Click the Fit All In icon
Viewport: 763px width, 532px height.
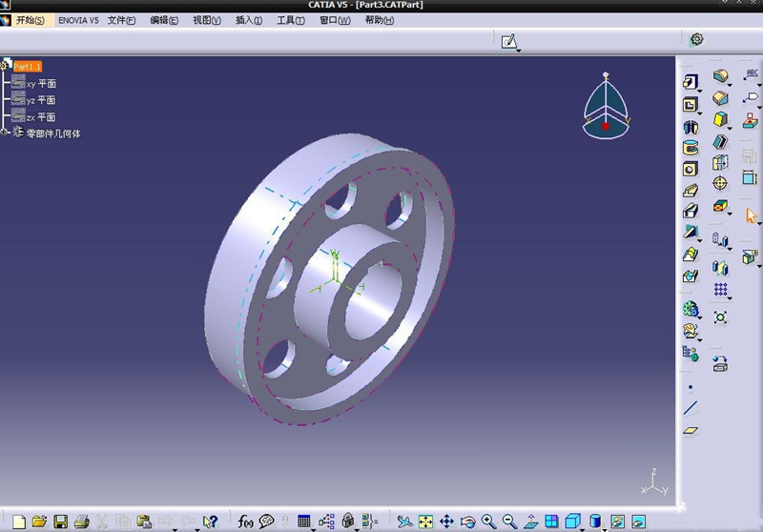click(x=425, y=522)
